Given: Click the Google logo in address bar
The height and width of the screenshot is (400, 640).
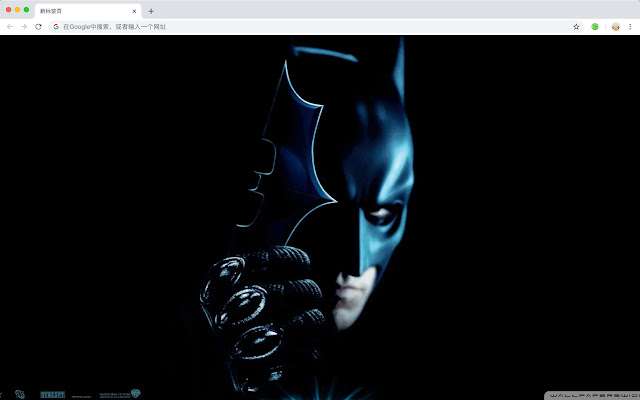Looking at the screenshot, I should (56, 27).
